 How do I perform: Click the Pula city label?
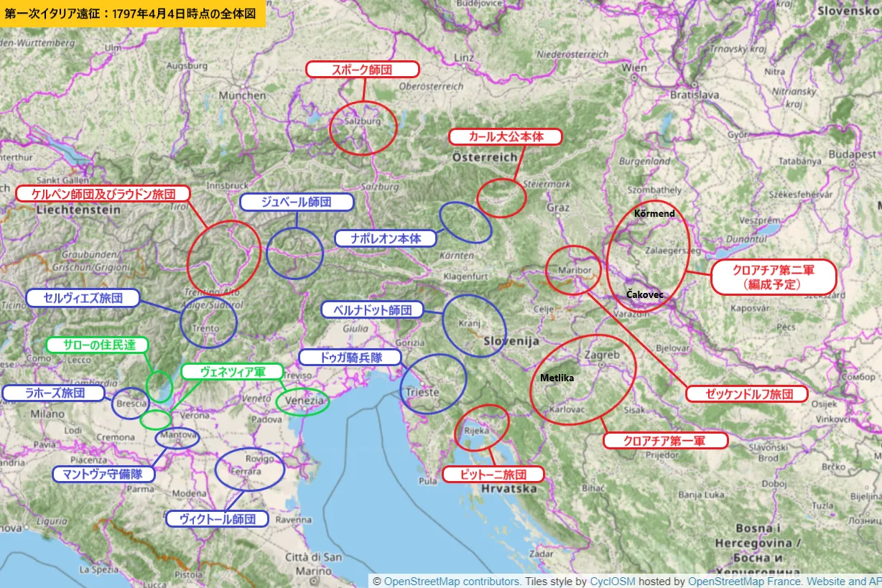pos(427,481)
